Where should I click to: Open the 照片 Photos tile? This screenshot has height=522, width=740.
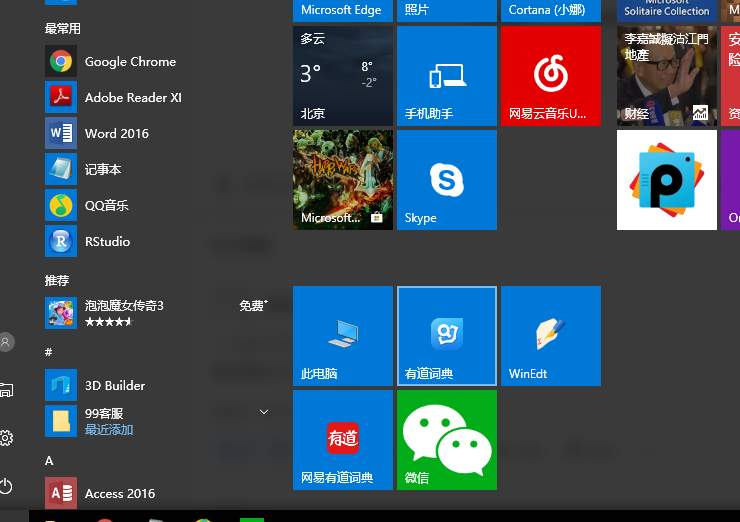point(447,10)
